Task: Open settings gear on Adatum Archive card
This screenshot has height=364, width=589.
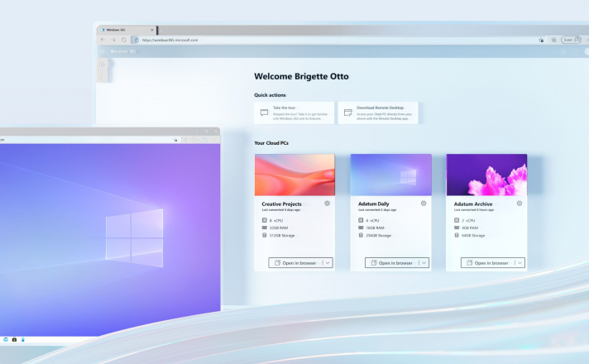Action: (x=520, y=204)
